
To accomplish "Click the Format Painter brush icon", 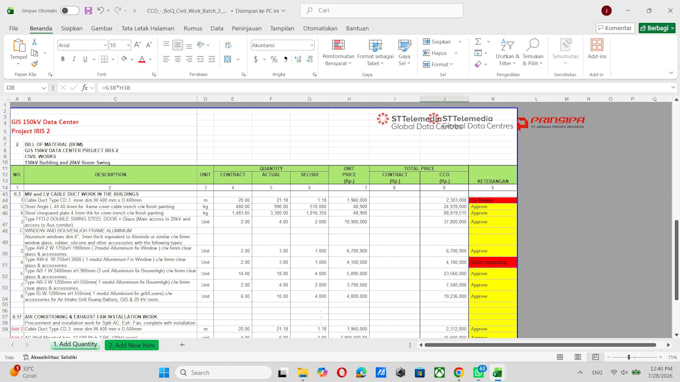I will coord(34,64).
